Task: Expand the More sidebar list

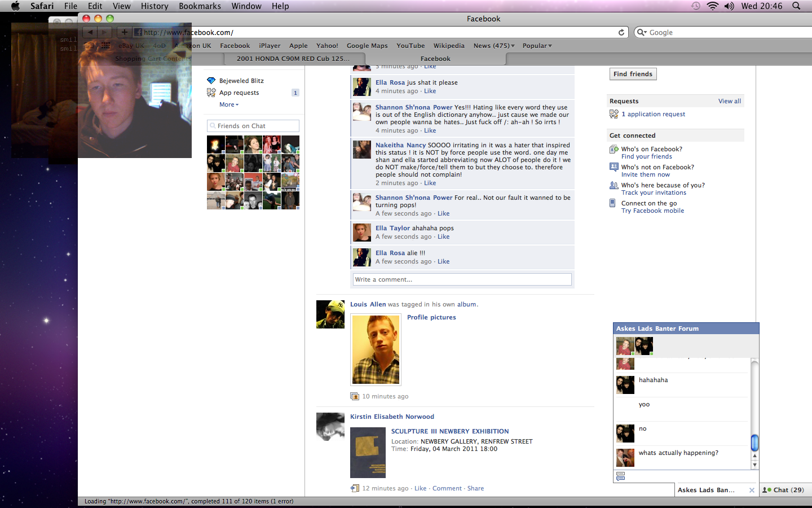Action: coord(229,104)
